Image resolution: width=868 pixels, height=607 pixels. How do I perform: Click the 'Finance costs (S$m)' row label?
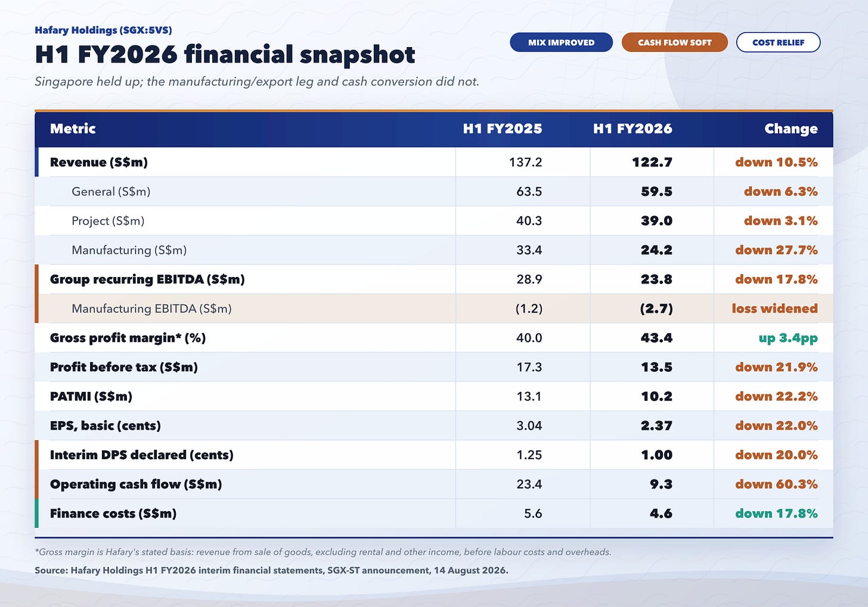point(113,513)
